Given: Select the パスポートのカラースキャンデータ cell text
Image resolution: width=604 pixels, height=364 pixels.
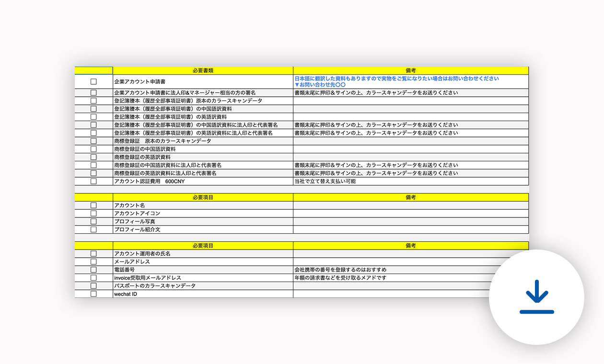Looking at the screenshot, I should click(155, 286).
